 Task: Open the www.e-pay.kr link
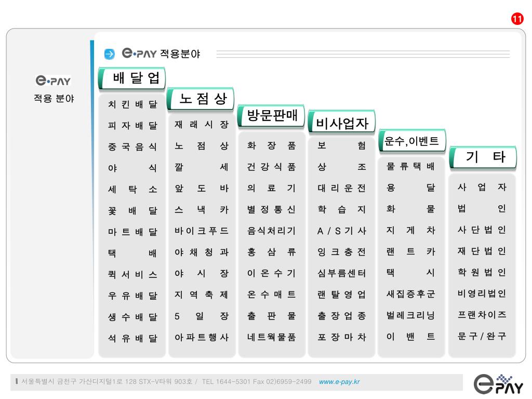tap(339, 382)
